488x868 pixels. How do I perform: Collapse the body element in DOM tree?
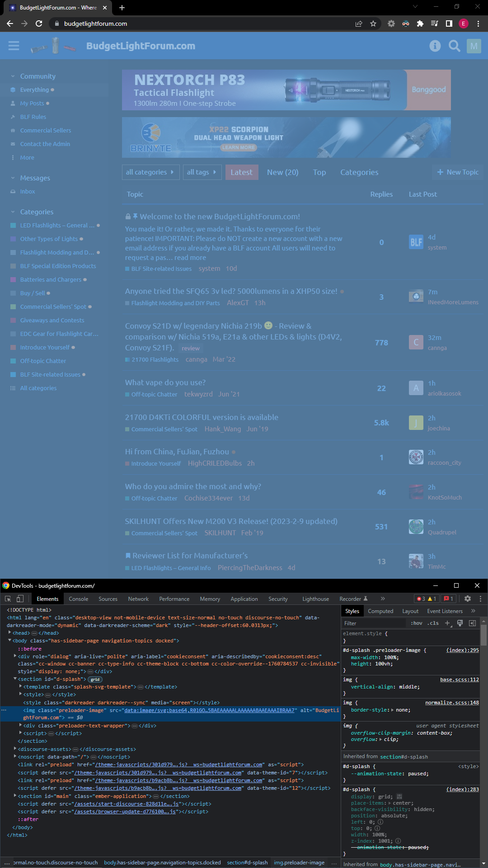(10, 641)
